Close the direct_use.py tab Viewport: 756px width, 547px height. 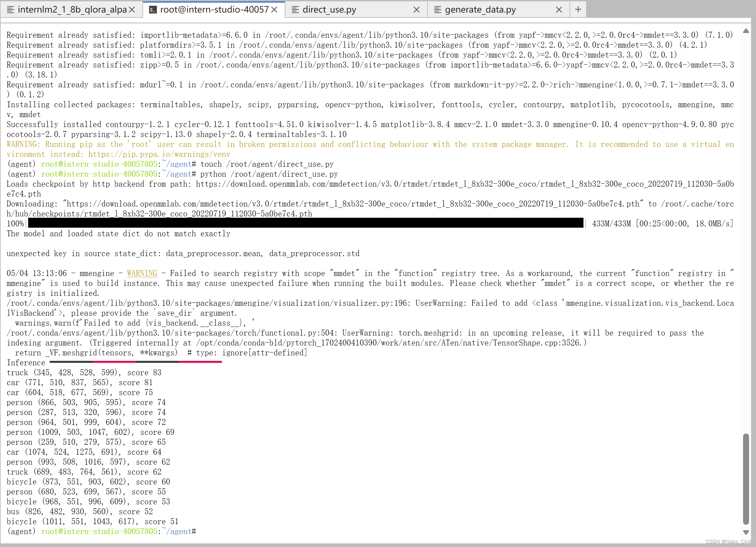pos(416,10)
